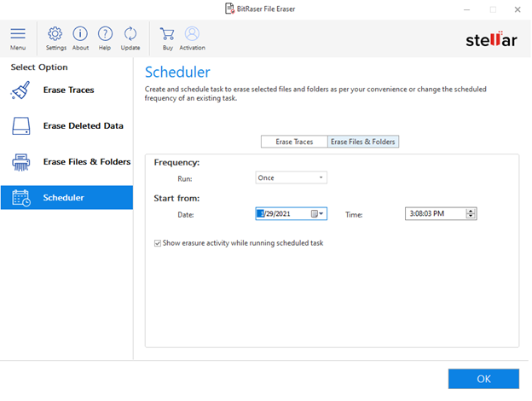Close the BitRaser window

(517, 9)
